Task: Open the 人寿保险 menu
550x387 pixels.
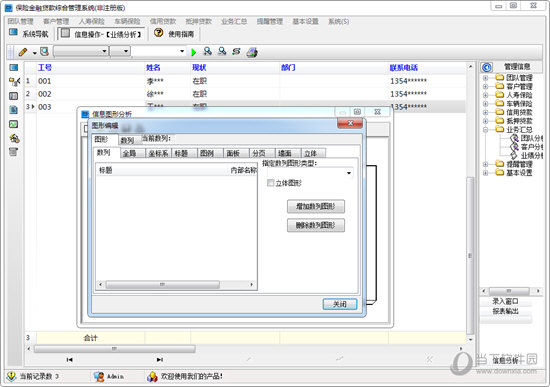Action: click(92, 21)
